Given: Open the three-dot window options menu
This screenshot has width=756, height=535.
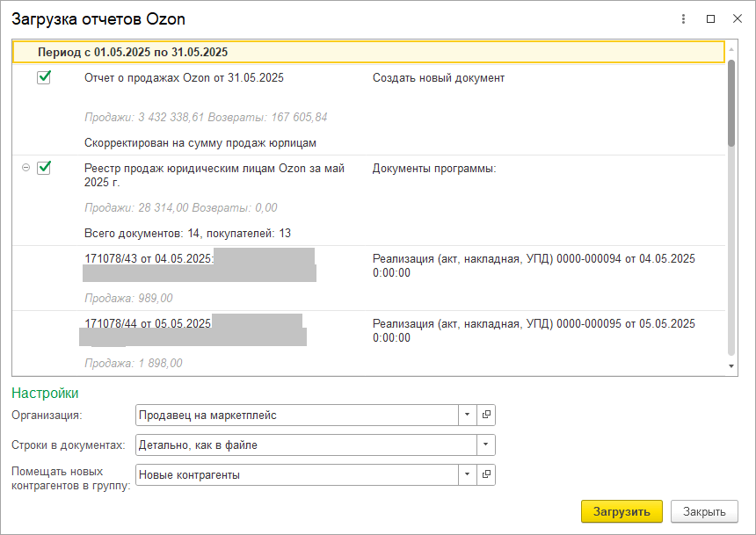Looking at the screenshot, I should pos(684,18).
